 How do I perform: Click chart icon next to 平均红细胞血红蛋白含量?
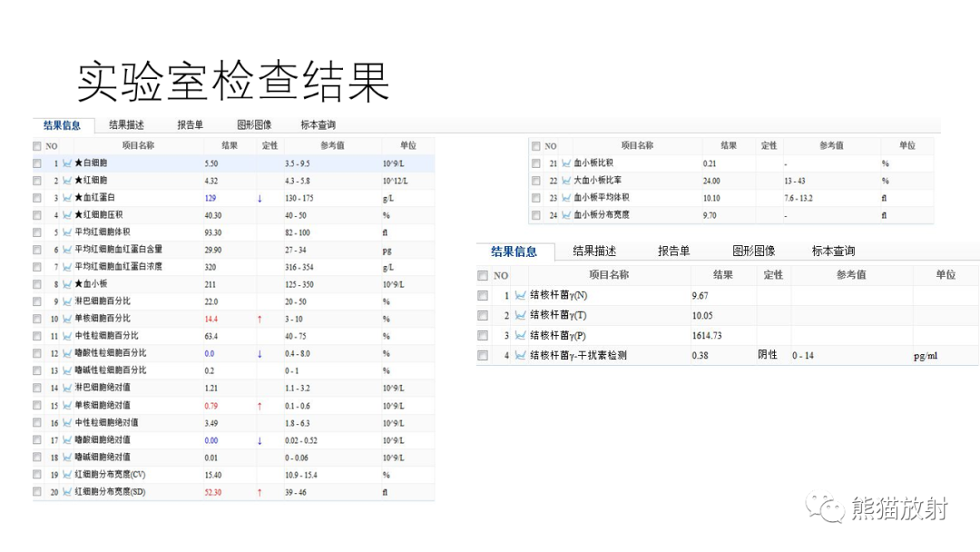tap(67, 250)
